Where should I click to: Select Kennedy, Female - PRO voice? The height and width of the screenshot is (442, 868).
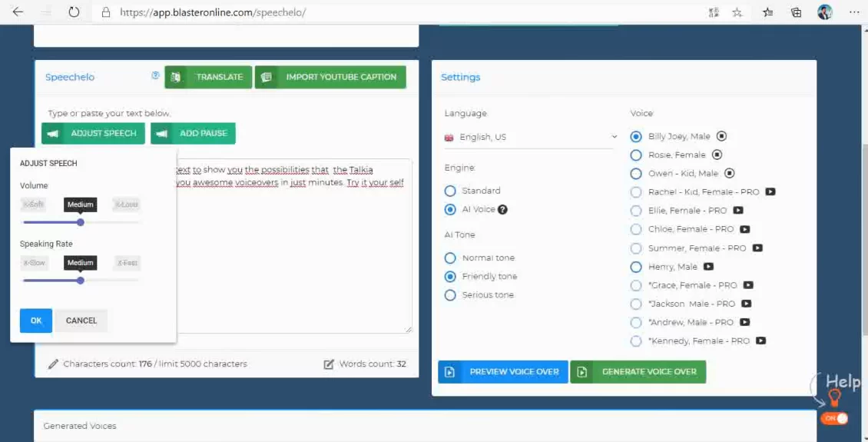[x=636, y=341]
